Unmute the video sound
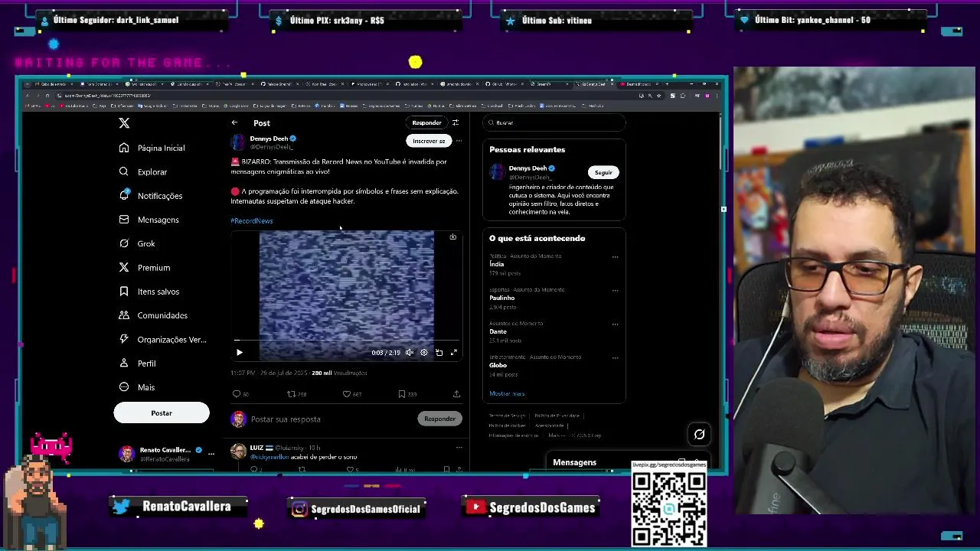Image resolution: width=980 pixels, height=551 pixels. [x=410, y=353]
